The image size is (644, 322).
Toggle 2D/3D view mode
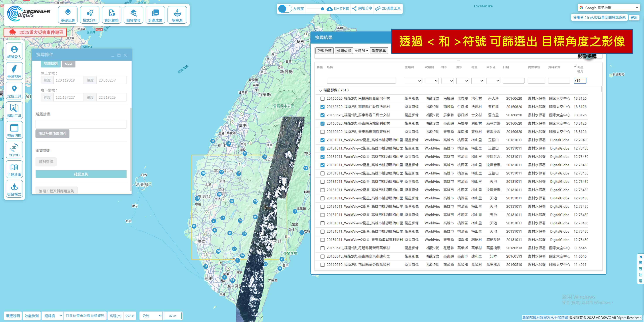click(14, 150)
